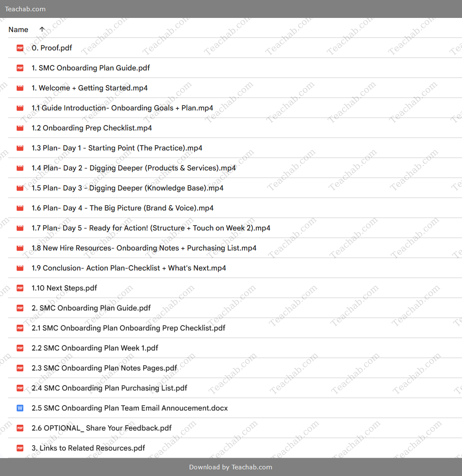Click the video icon for 1.1 Guide Introduction
Image resolution: width=462 pixels, height=476 pixels.
[x=20, y=108]
